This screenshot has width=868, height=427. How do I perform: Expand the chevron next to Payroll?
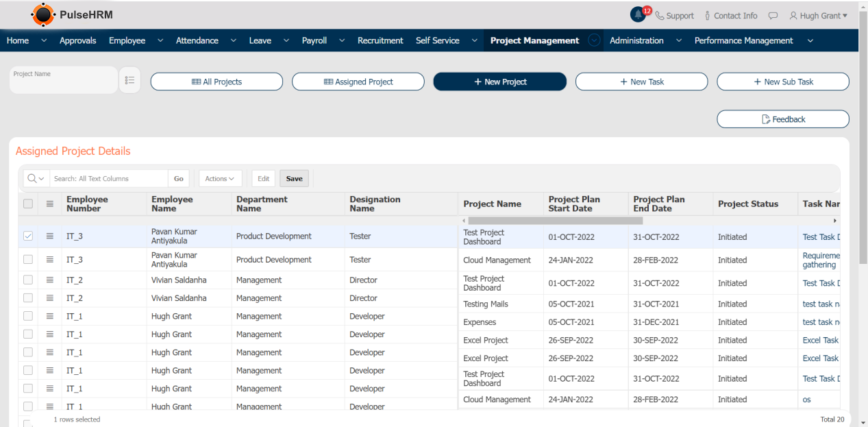pos(343,40)
